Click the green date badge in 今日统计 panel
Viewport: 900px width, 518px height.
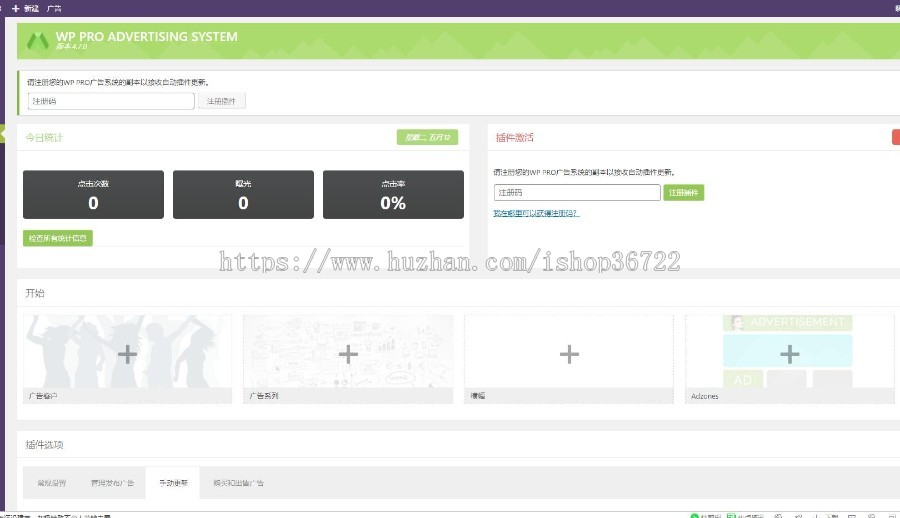[x=427, y=137]
